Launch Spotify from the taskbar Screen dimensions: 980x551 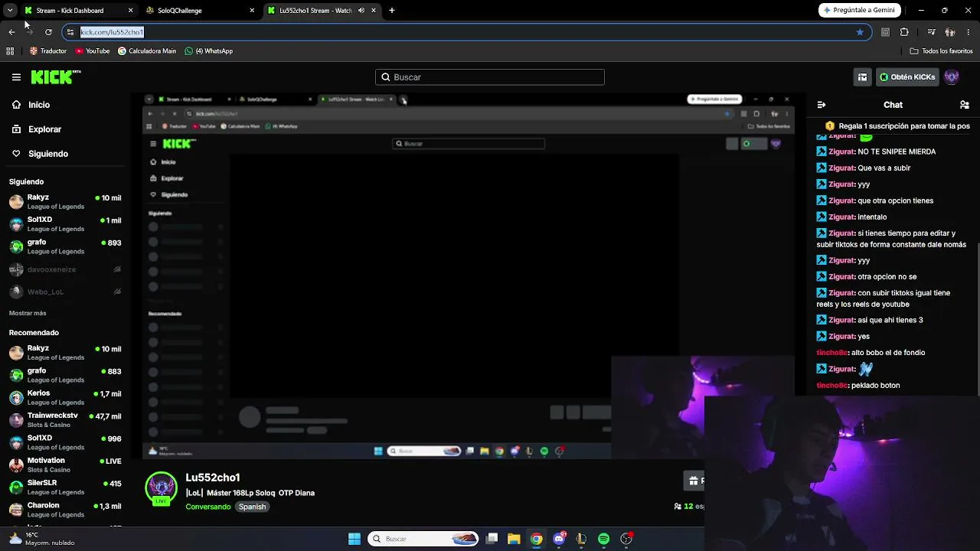tap(603, 539)
